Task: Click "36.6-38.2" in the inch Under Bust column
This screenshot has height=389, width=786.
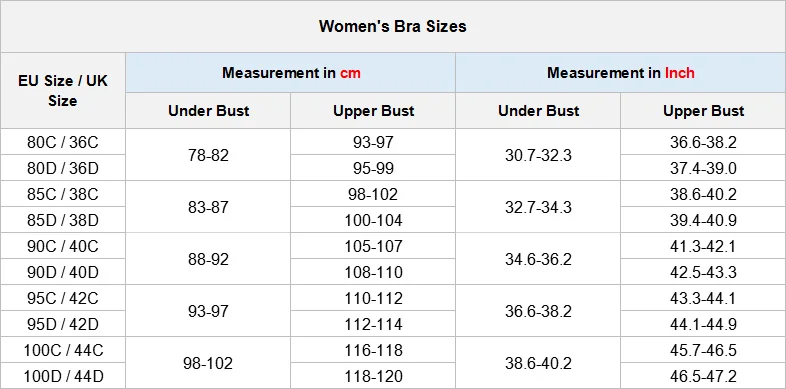Action: [x=538, y=312]
